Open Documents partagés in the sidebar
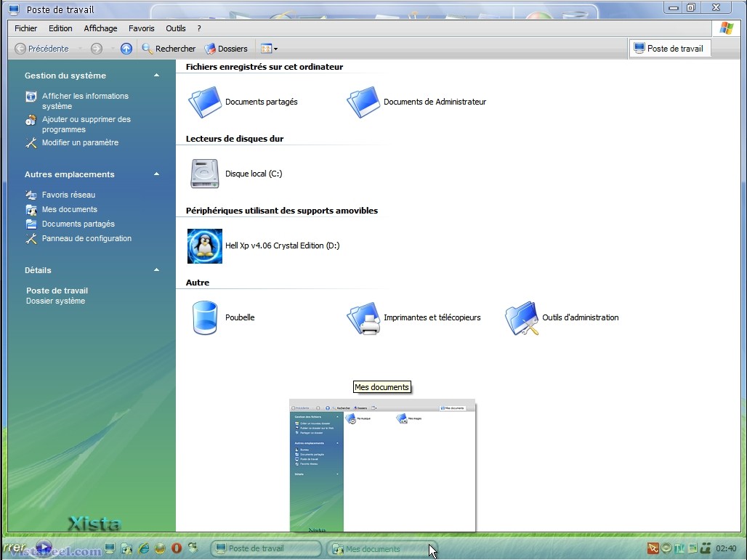The width and height of the screenshot is (747, 560). click(78, 224)
